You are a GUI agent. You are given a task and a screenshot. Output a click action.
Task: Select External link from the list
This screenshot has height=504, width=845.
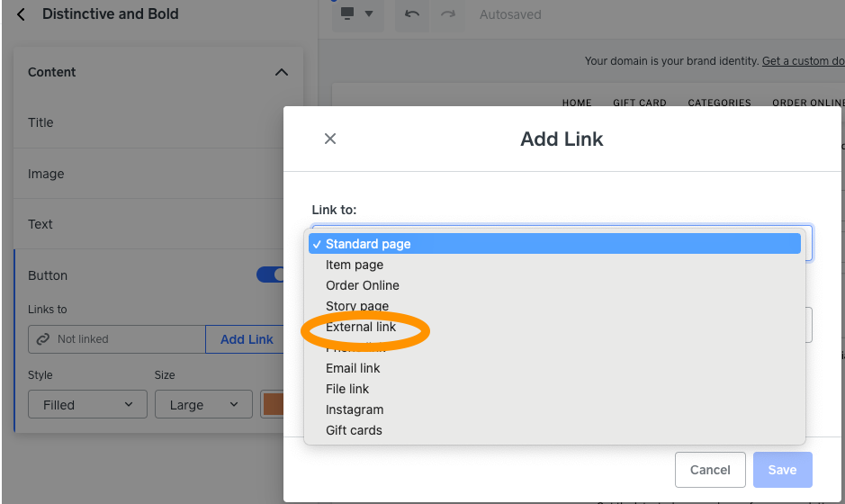click(361, 327)
